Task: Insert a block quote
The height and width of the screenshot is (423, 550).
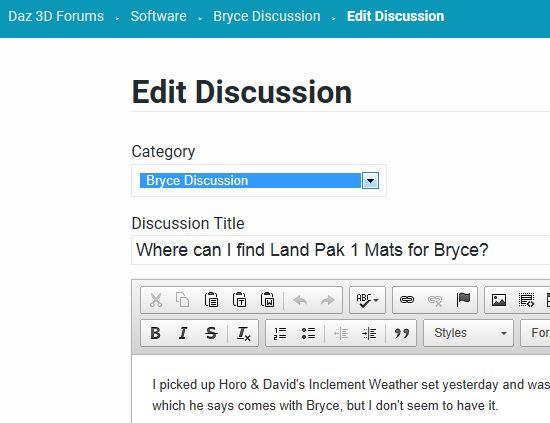Action: (402, 333)
